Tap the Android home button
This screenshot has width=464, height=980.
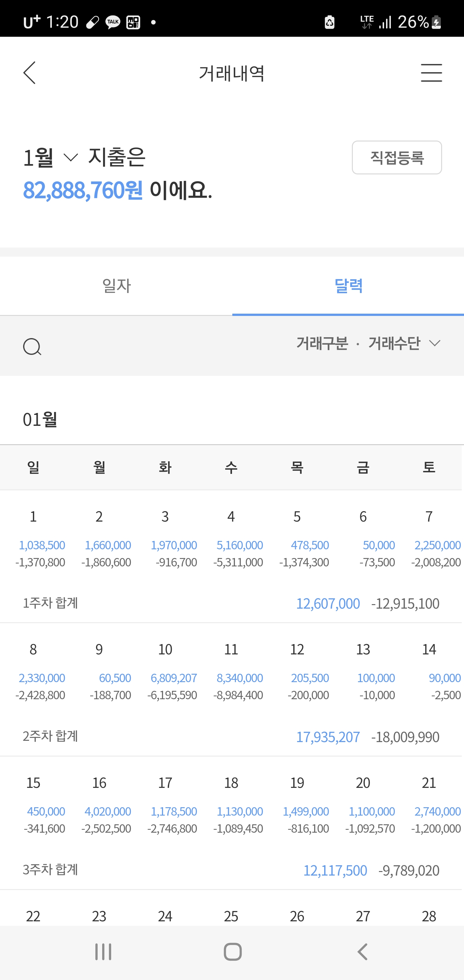tap(232, 952)
